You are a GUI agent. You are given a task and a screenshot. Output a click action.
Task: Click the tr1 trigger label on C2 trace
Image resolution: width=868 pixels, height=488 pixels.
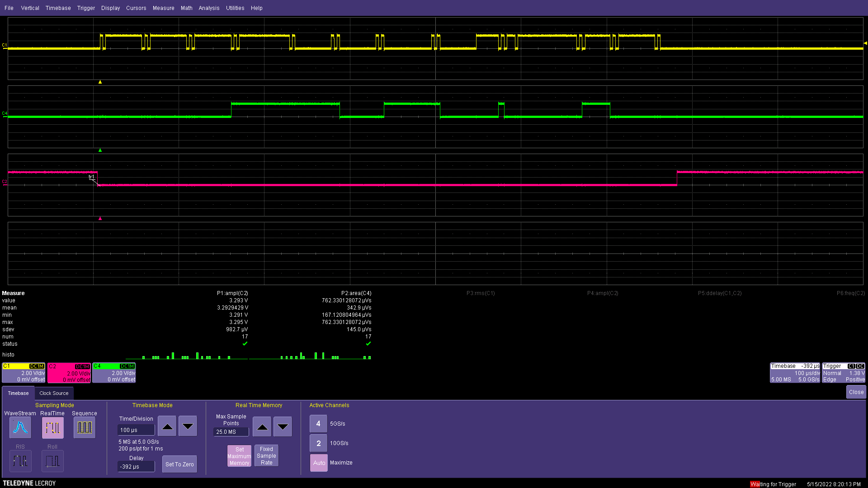(91, 177)
